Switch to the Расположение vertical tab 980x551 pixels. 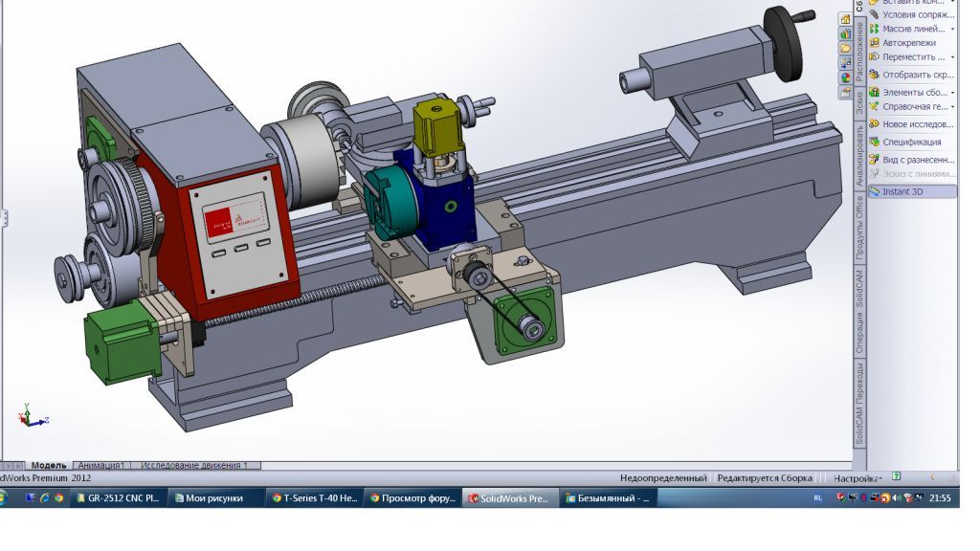coord(860,52)
